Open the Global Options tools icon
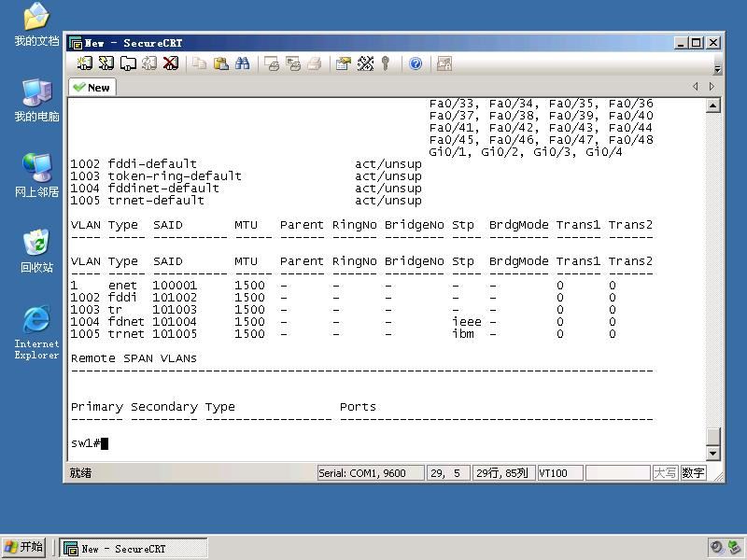This screenshot has width=747, height=560. coord(365,63)
